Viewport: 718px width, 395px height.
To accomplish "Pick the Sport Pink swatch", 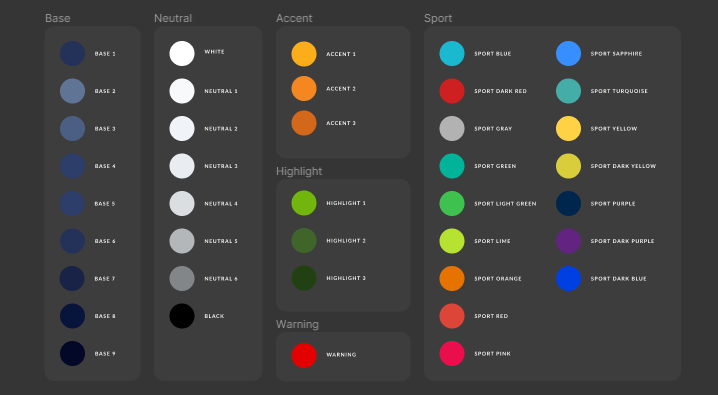I will [x=452, y=353].
